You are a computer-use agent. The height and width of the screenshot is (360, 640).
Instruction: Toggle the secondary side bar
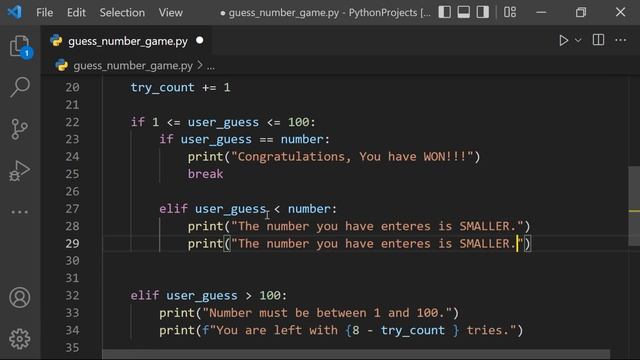coord(483,12)
